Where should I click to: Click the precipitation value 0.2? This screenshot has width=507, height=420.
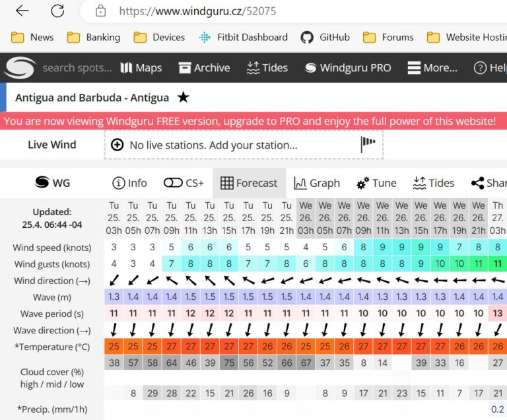498,409
